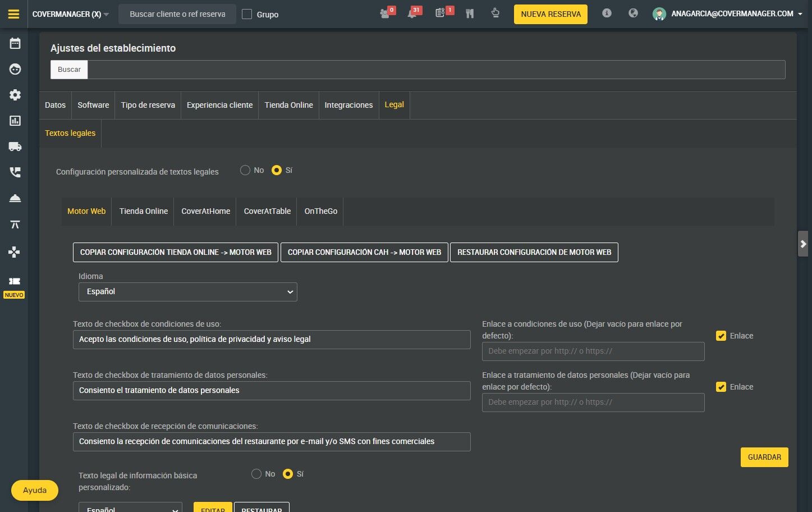812x512 pixels.
Task: Open the settings gear in sidebar
Action: tap(15, 95)
